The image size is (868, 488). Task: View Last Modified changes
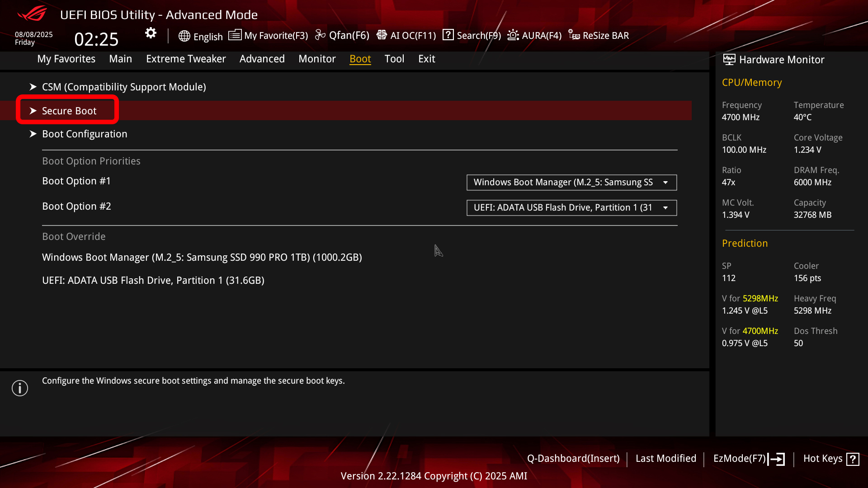tap(666, 458)
